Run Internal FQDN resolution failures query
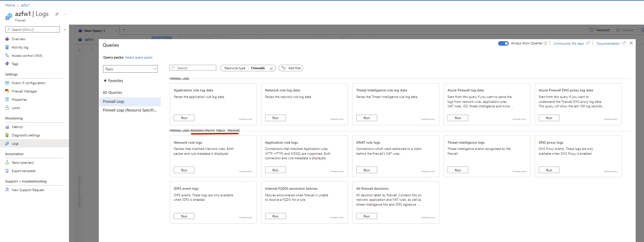The height and width of the screenshot is (242, 644). [275, 216]
